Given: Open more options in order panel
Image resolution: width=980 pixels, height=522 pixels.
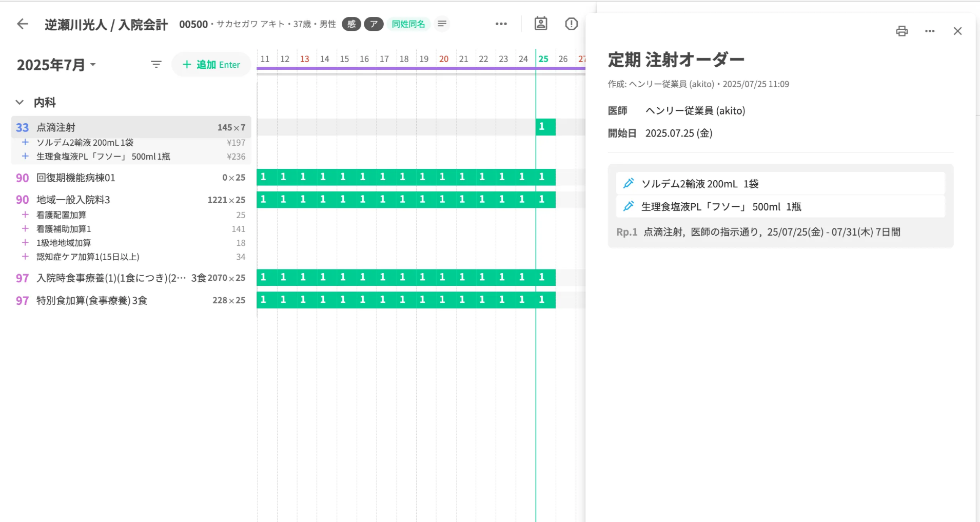Looking at the screenshot, I should pos(930,31).
